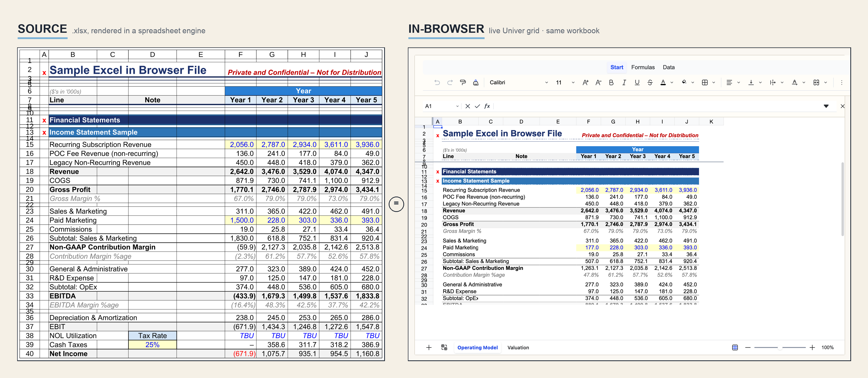This screenshot has width=868, height=378.
Task: Click the text rotation icon
Action: 795,82
